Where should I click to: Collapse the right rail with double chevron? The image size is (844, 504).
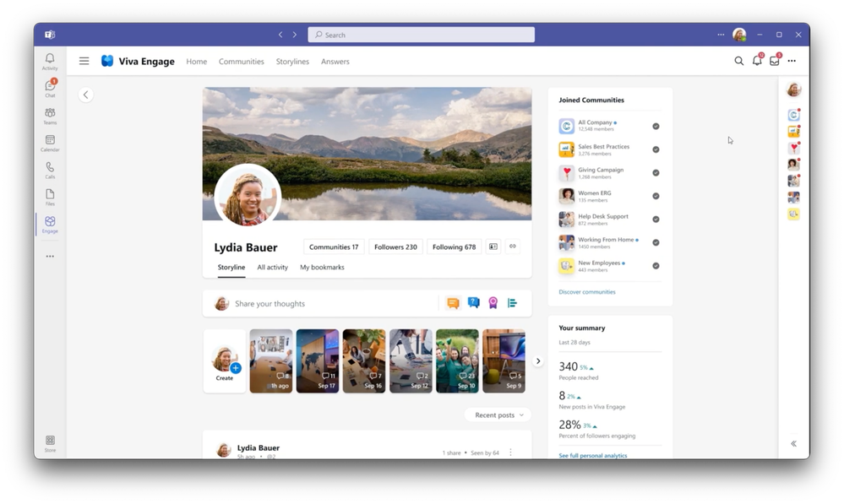(793, 444)
